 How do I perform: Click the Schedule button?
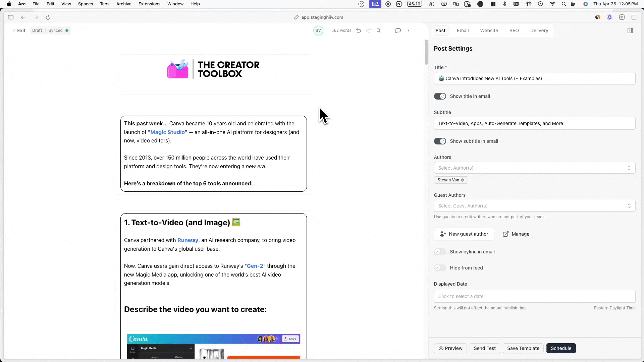click(x=561, y=348)
